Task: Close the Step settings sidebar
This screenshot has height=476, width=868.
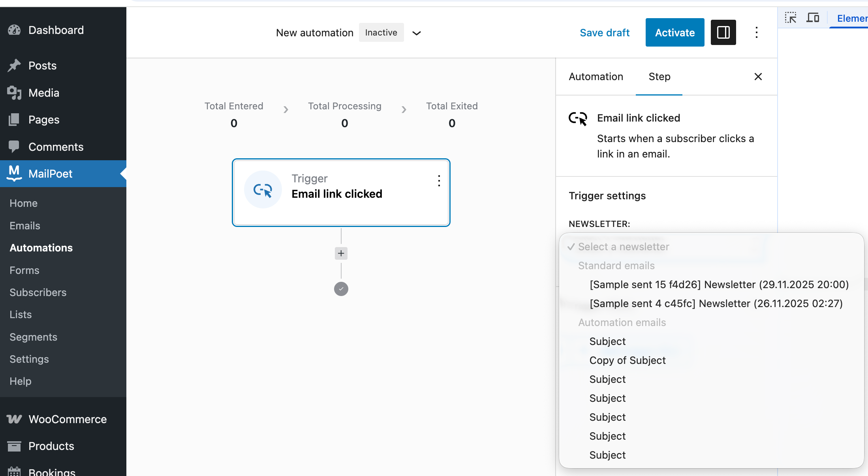Action: pos(758,77)
